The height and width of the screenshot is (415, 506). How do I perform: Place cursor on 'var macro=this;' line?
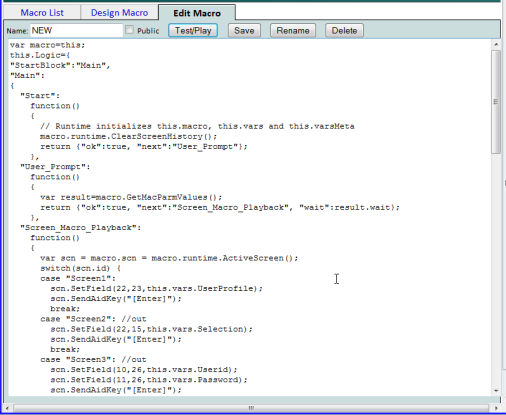[x=48, y=45]
